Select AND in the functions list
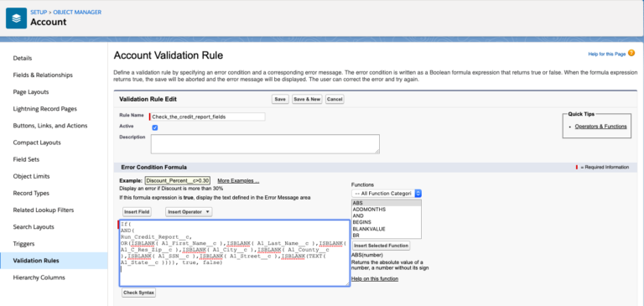 [386, 215]
